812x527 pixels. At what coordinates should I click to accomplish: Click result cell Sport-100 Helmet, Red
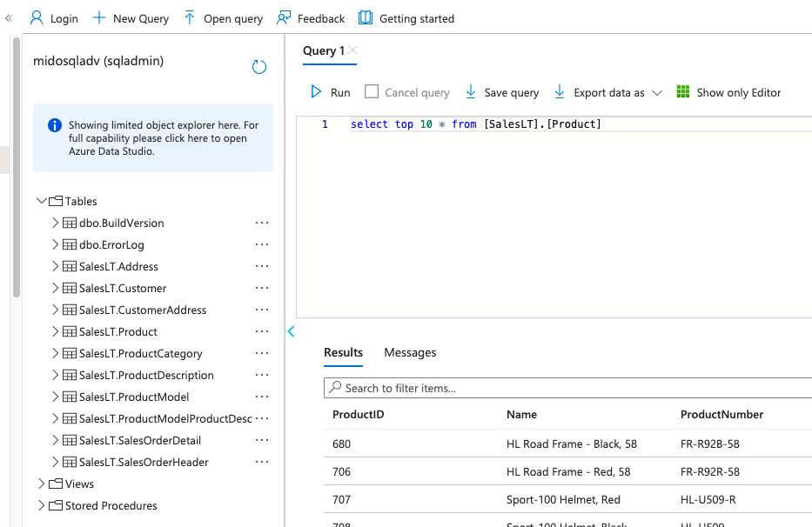(x=563, y=500)
